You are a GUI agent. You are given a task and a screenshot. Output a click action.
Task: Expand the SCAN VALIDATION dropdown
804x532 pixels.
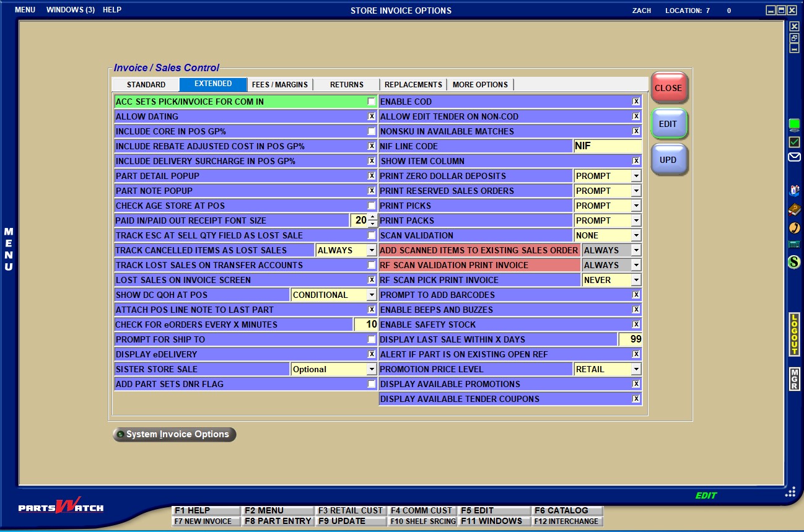click(x=636, y=235)
